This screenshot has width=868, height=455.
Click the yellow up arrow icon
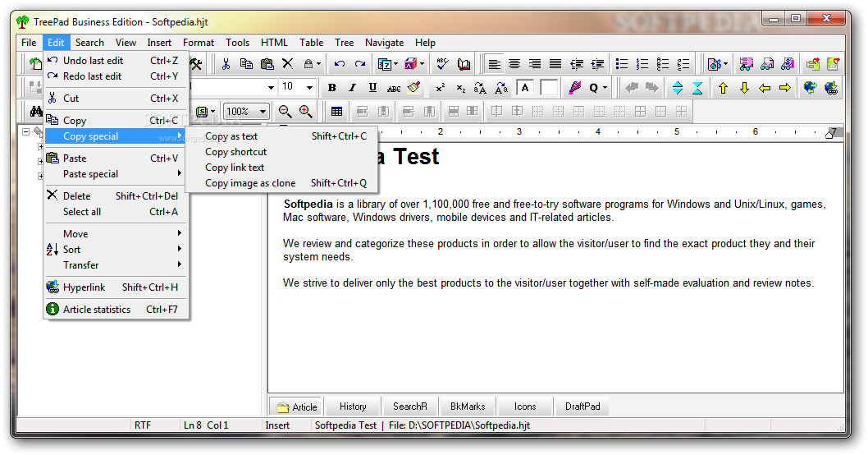click(x=723, y=88)
